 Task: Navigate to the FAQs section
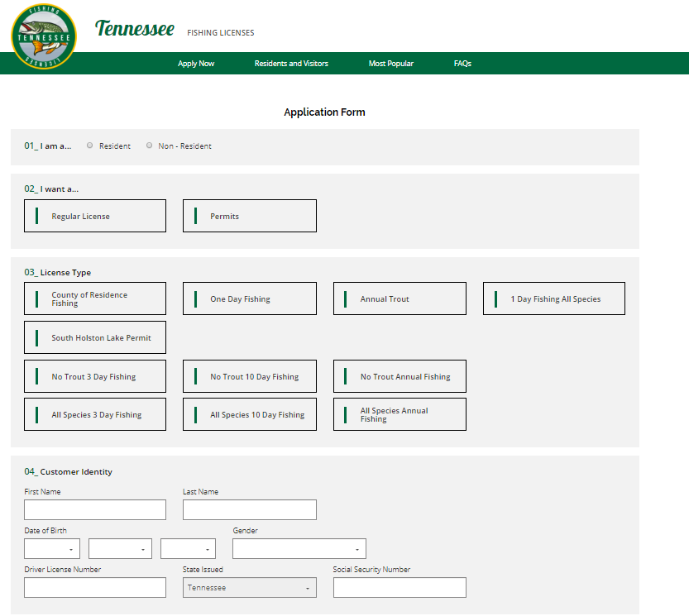click(x=462, y=64)
